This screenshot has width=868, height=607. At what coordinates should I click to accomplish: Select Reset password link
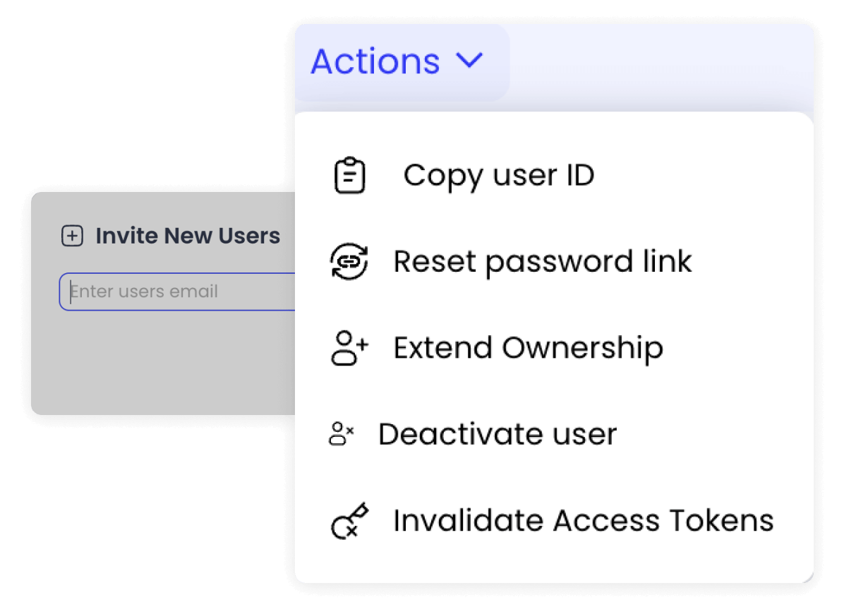pos(543,262)
